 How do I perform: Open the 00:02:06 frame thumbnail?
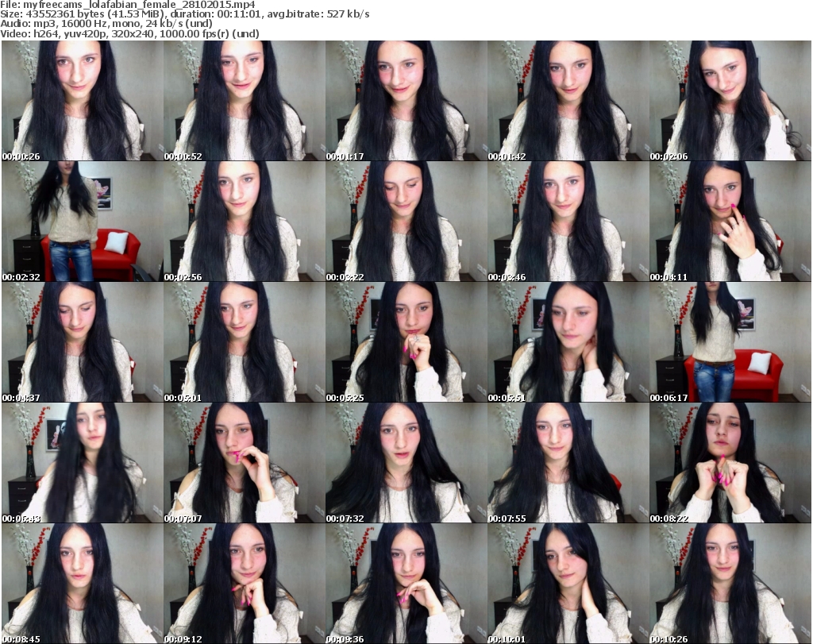(730, 101)
